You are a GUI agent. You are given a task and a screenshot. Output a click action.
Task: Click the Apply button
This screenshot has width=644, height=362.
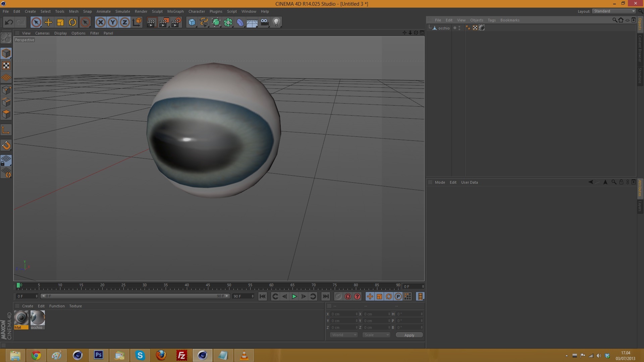pyautogui.click(x=409, y=335)
